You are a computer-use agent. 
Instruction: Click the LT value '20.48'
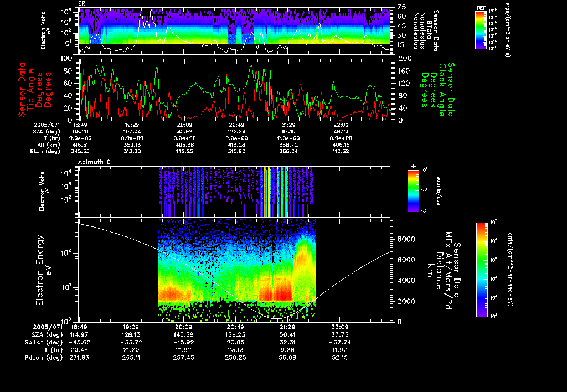click(79, 350)
